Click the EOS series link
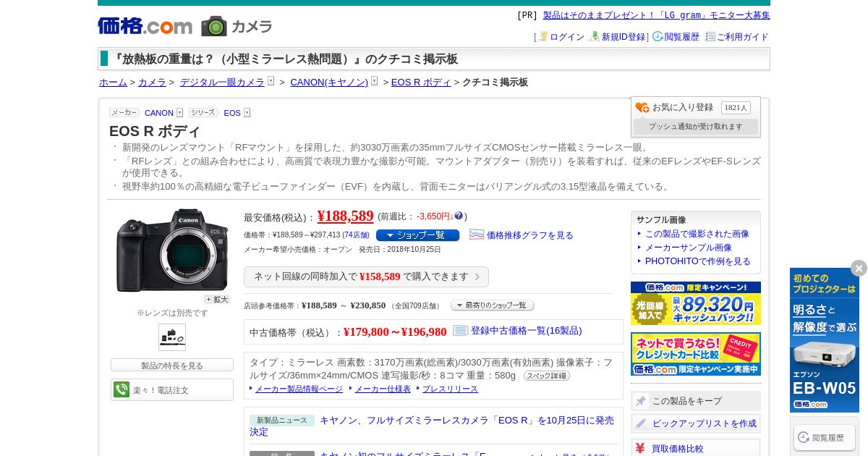Screen dimensions: 868x456 pyautogui.click(x=232, y=113)
